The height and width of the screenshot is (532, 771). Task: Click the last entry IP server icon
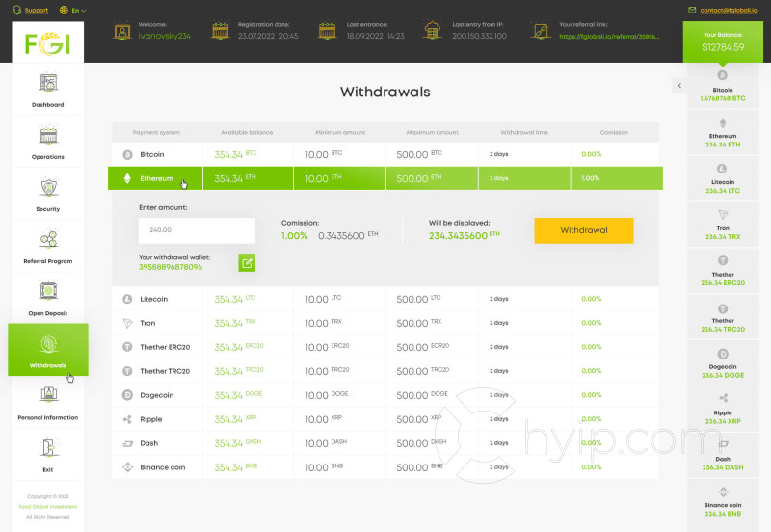tap(432, 30)
